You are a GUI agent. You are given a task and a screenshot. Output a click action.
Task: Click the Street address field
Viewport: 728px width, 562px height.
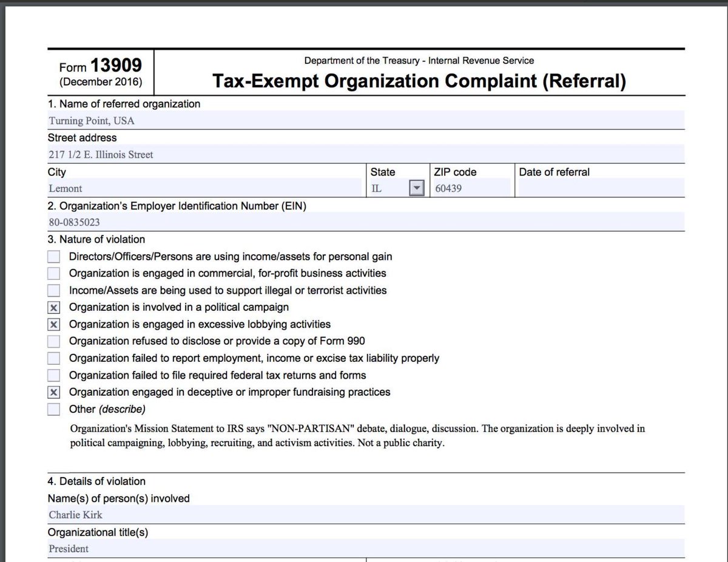click(366, 154)
